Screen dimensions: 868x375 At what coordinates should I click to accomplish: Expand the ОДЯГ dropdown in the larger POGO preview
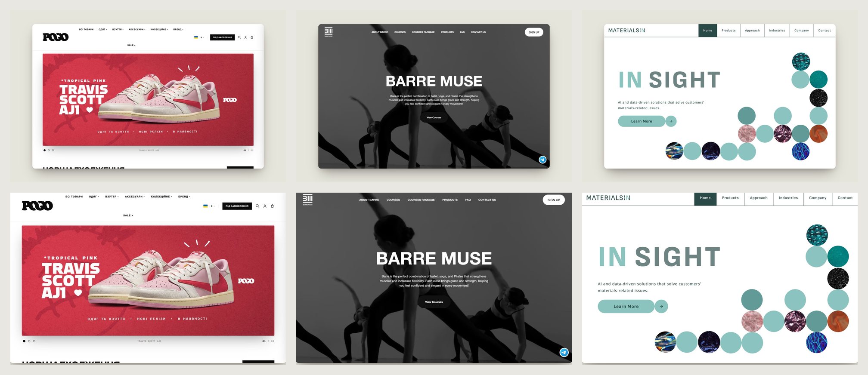(94, 197)
